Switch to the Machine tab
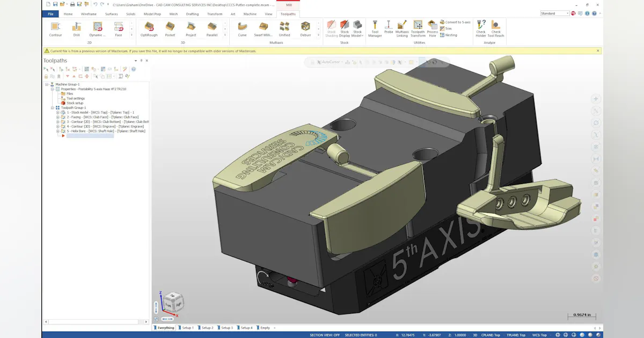Viewport: 644px width, 338px height. click(x=250, y=14)
